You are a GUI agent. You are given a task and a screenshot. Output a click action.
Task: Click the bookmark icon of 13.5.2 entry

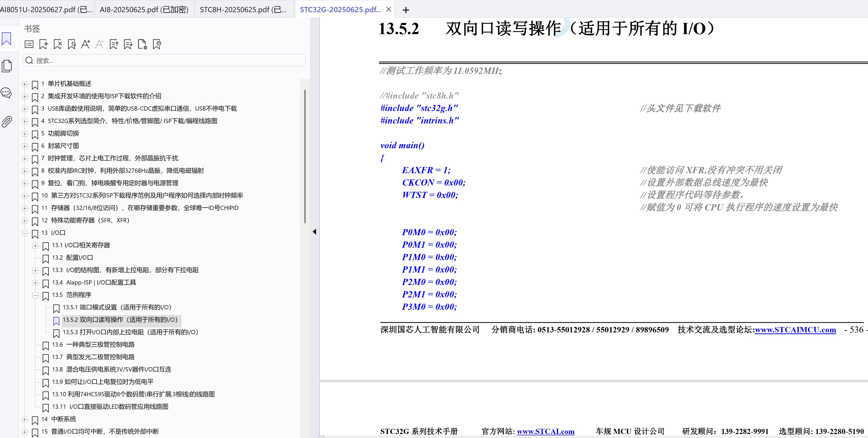pyautogui.click(x=56, y=321)
